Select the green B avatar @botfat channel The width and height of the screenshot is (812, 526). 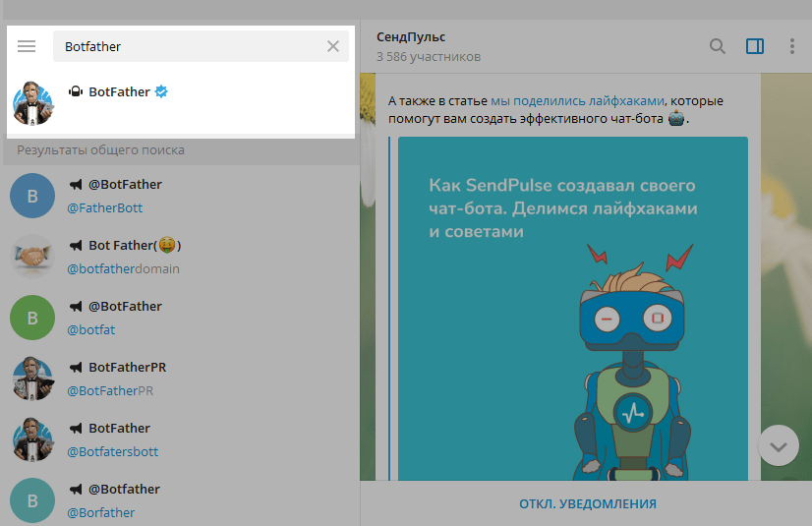32,318
